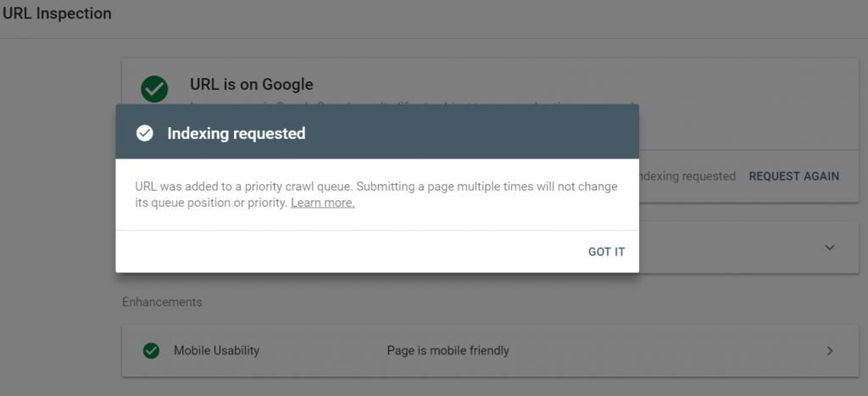Open the Learn more link
868x396 pixels.
tap(323, 203)
